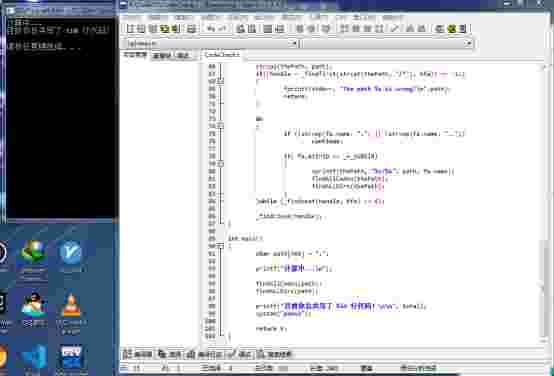
Task: Click the green icon at the toolbar's right end
Action: point(451,29)
